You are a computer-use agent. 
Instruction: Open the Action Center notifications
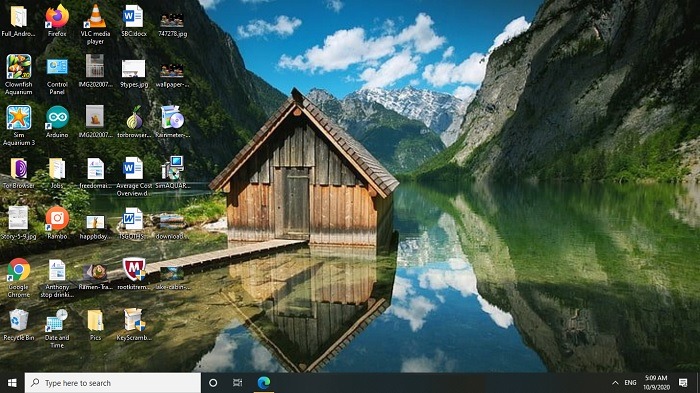click(683, 383)
